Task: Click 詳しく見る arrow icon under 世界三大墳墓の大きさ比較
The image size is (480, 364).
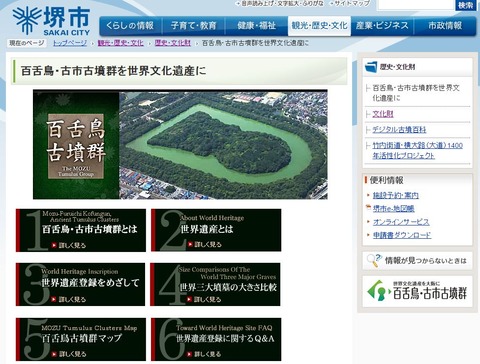Action: [189, 299]
